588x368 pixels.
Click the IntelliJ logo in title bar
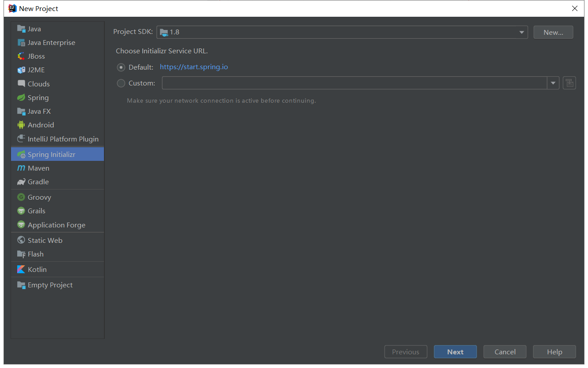point(12,8)
